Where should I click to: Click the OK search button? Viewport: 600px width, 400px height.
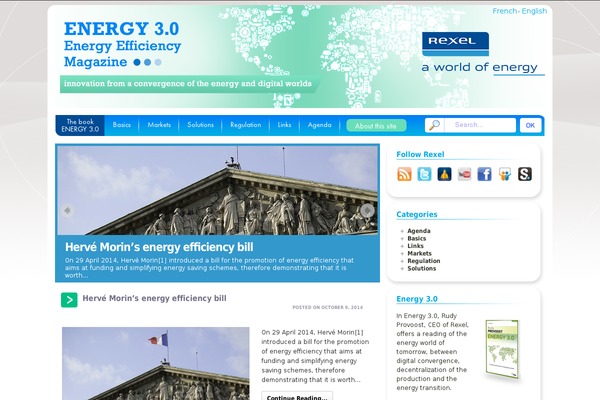[x=530, y=125]
